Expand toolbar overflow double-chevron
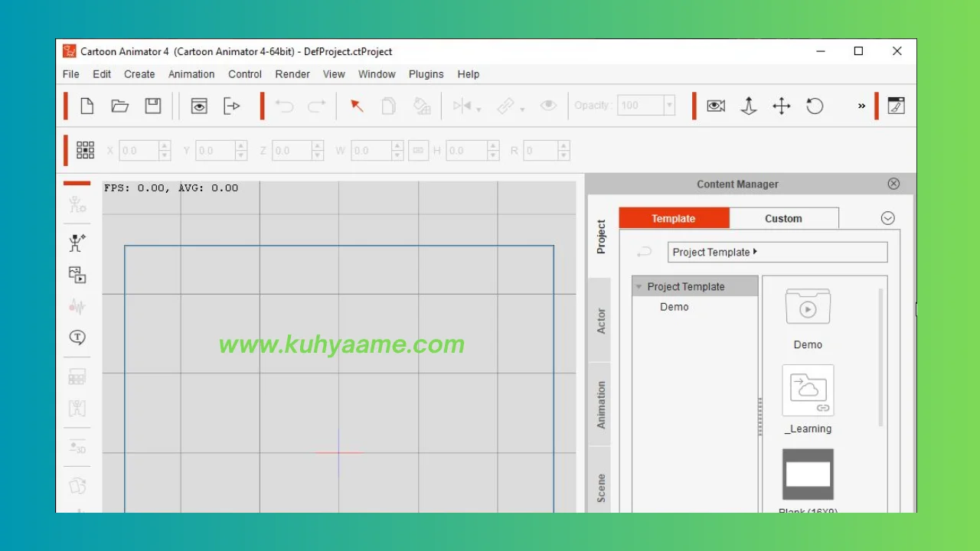Viewport: 980px width, 551px height. click(861, 106)
